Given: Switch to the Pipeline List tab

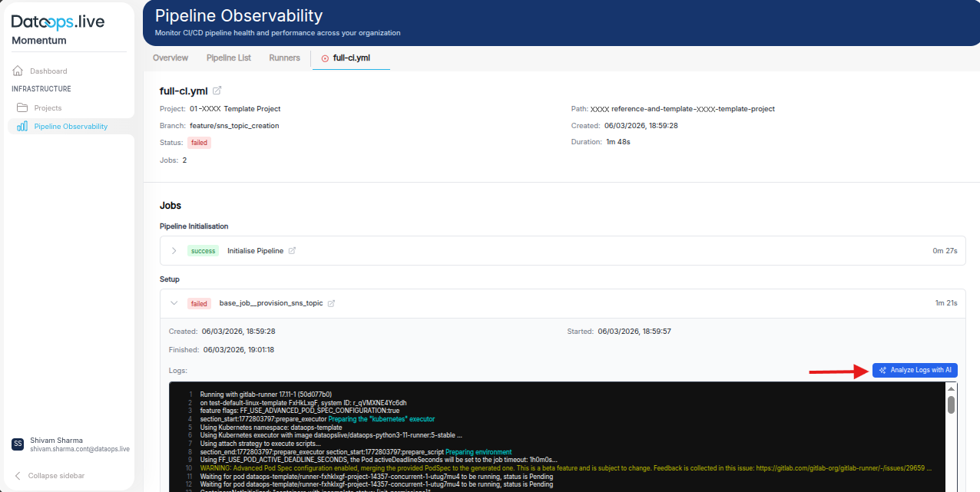Looking at the screenshot, I should [x=228, y=58].
